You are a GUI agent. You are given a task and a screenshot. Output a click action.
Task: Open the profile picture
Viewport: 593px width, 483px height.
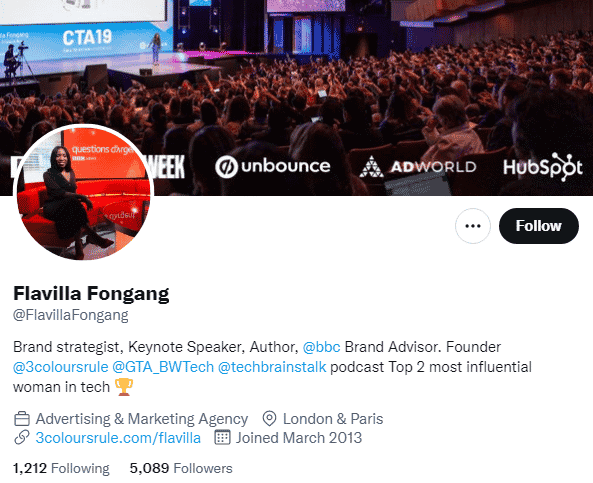coord(83,192)
